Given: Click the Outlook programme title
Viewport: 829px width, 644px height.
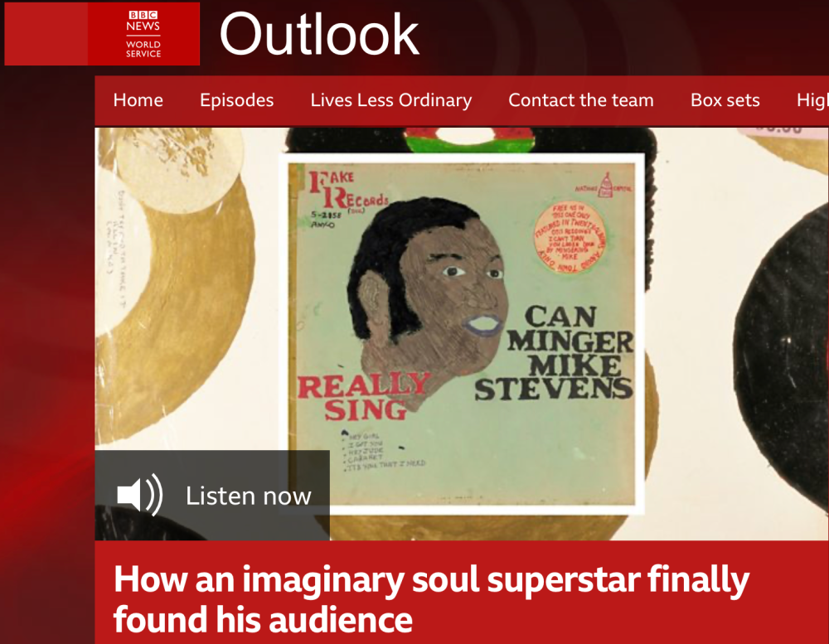Looking at the screenshot, I should click(x=319, y=34).
